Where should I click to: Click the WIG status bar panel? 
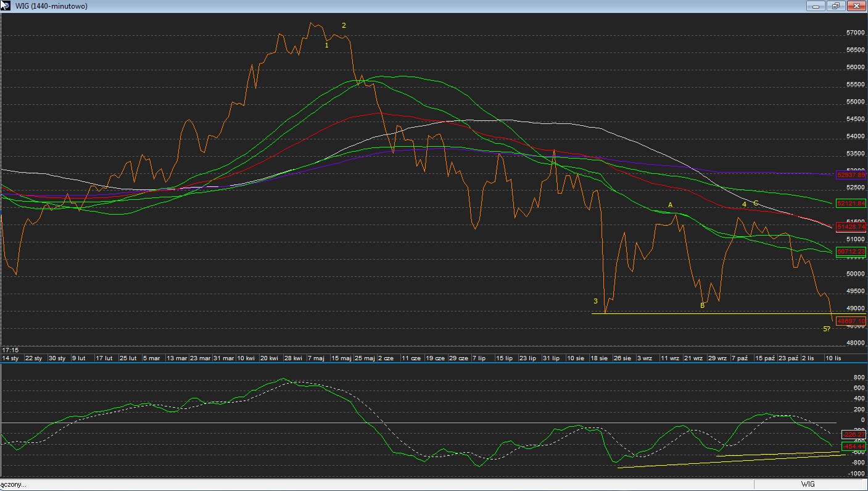[x=807, y=484]
